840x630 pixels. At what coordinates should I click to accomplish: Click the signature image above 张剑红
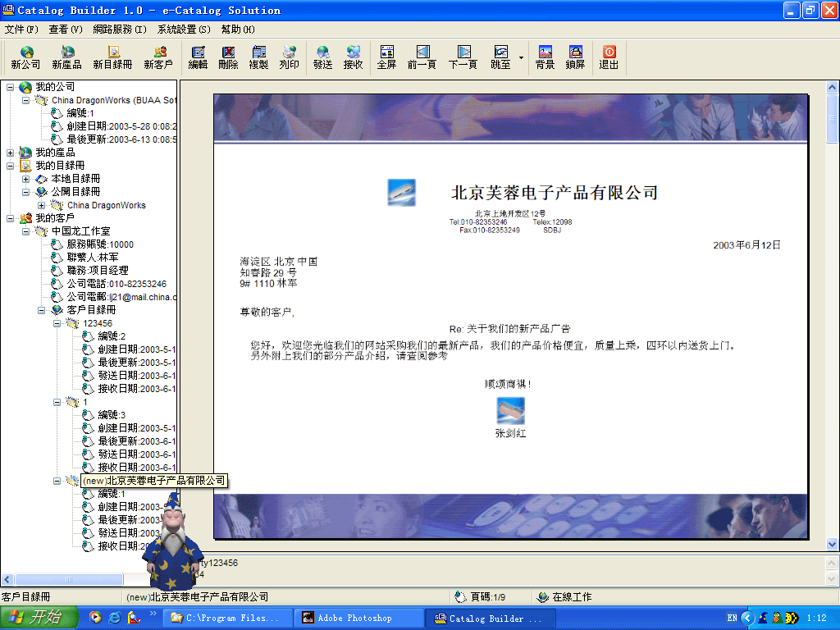[x=510, y=411]
